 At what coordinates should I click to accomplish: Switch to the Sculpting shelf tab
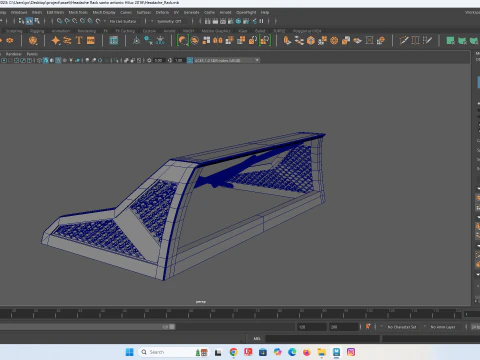click(14, 31)
